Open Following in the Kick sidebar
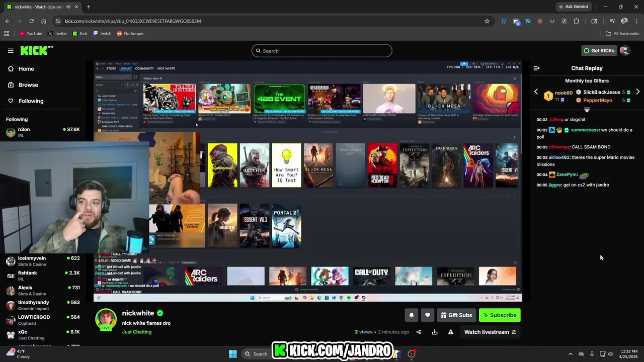The width and height of the screenshot is (644, 362). [25, 101]
